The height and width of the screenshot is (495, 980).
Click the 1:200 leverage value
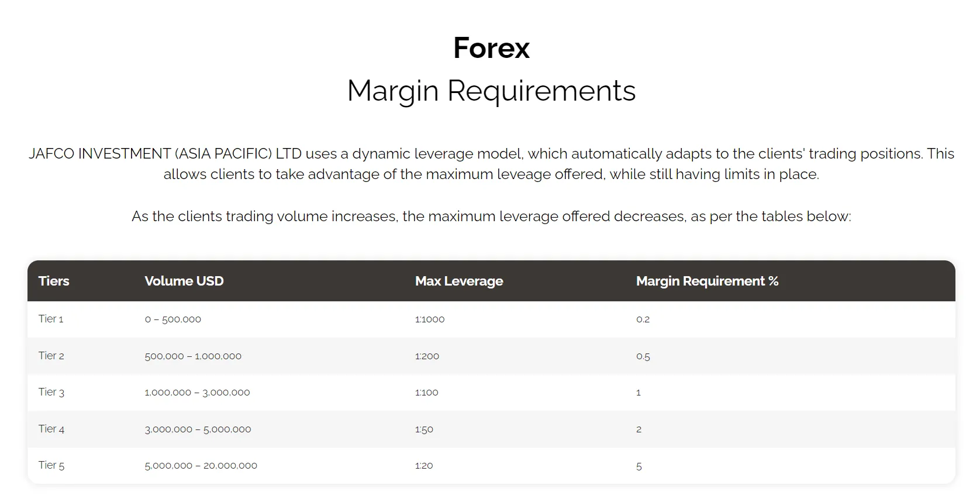pyautogui.click(x=427, y=356)
